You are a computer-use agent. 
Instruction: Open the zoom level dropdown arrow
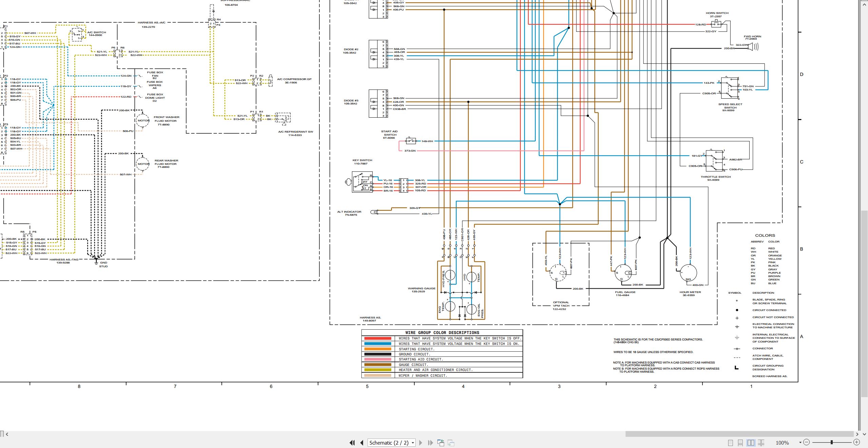(800, 442)
